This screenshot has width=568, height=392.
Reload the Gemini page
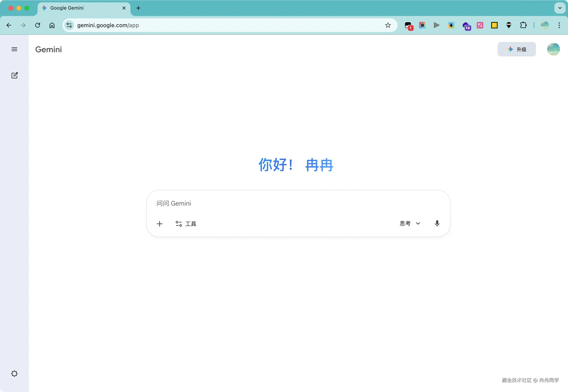(x=38, y=25)
